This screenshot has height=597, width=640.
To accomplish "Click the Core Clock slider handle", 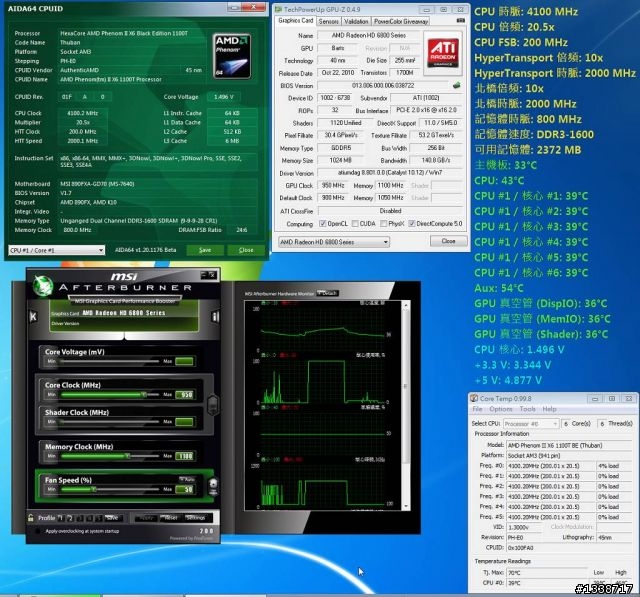I will (x=144, y=395).
